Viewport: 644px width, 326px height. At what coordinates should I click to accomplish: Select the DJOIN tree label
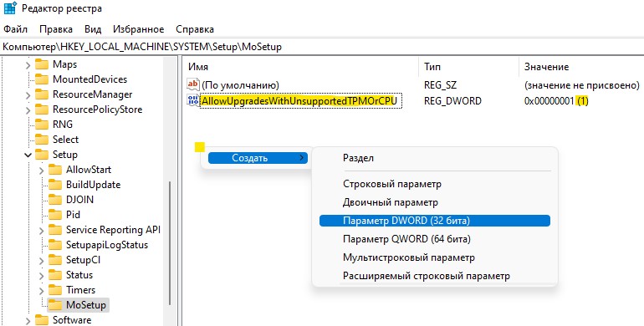[79, 200]
